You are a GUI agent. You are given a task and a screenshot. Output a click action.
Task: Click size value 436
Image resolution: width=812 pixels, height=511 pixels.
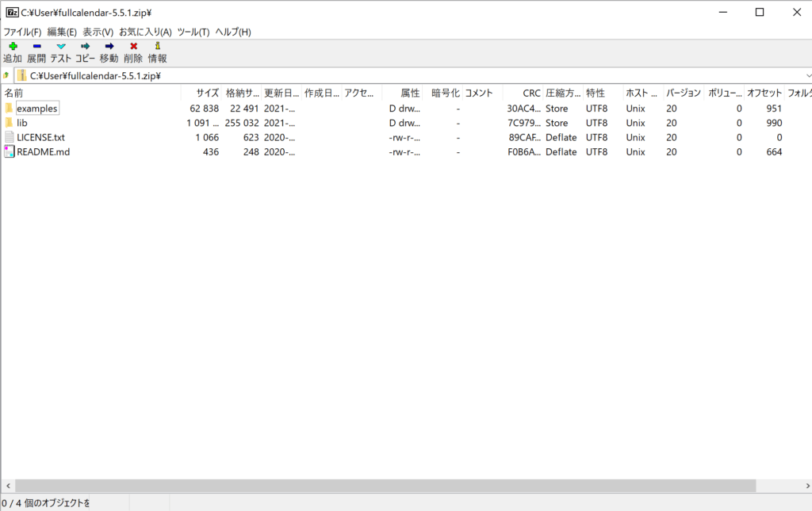click(x=211, y=152)
